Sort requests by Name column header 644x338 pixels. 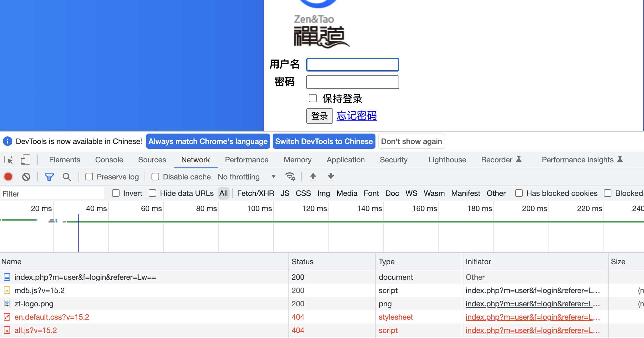click(x=144, y=262)
